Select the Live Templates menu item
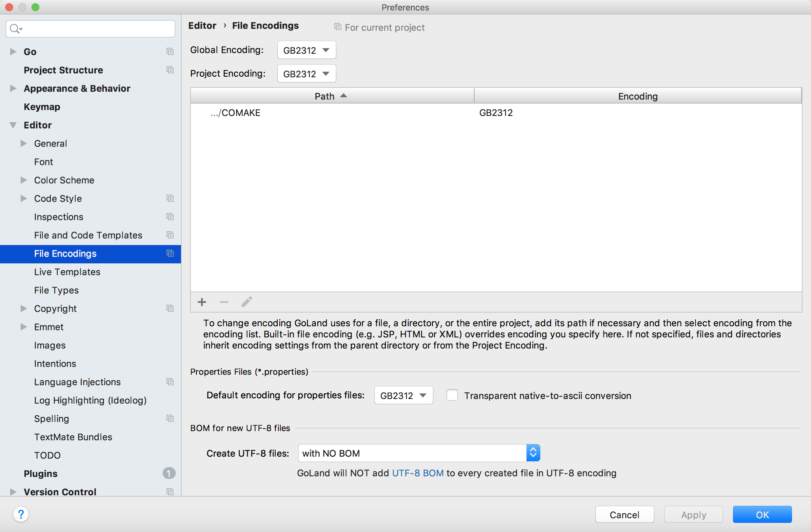 67,271
